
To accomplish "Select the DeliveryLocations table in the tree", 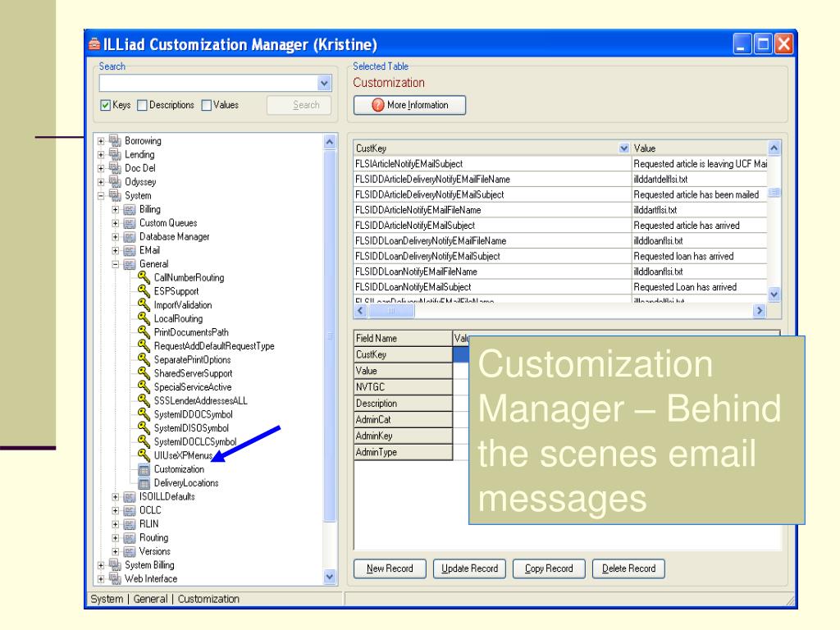I will pos(186,482).
